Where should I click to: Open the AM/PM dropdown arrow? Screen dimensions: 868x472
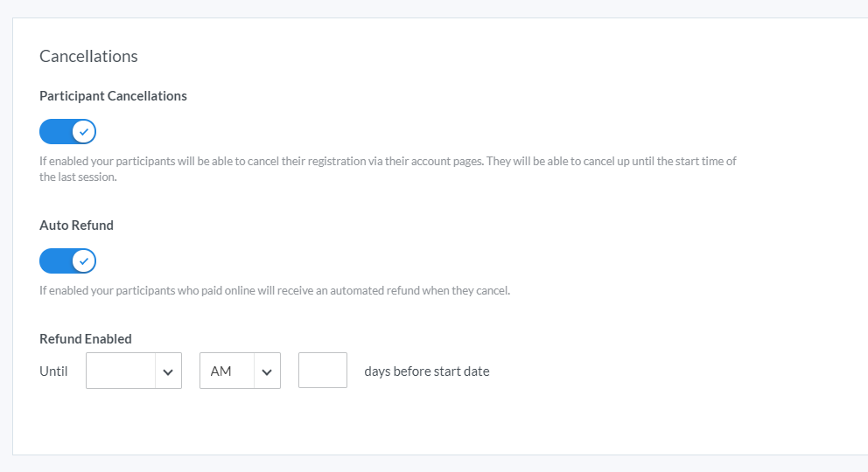click(x=267, y=371)
